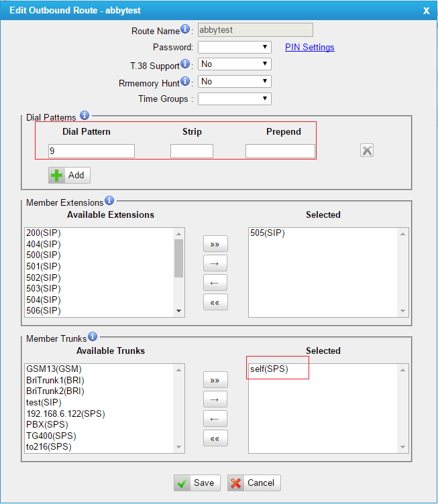Save the outbound route
The width and height of the screenshot is (438, 504).
tap(197, 483)
